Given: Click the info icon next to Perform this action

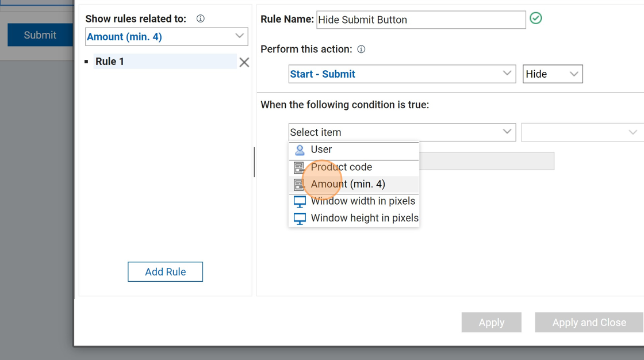Looking at the screenshot, I should click(x=361, y=49).
